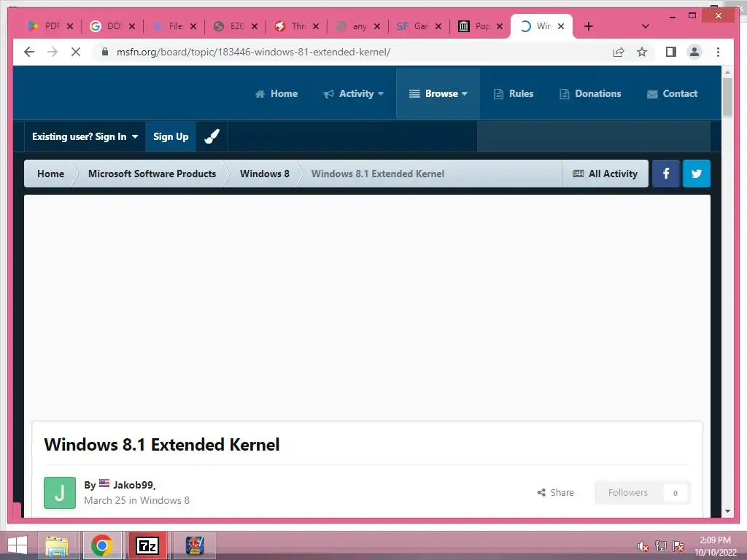Click the network tray icon
747x560 pixels.
coord(661,545)
